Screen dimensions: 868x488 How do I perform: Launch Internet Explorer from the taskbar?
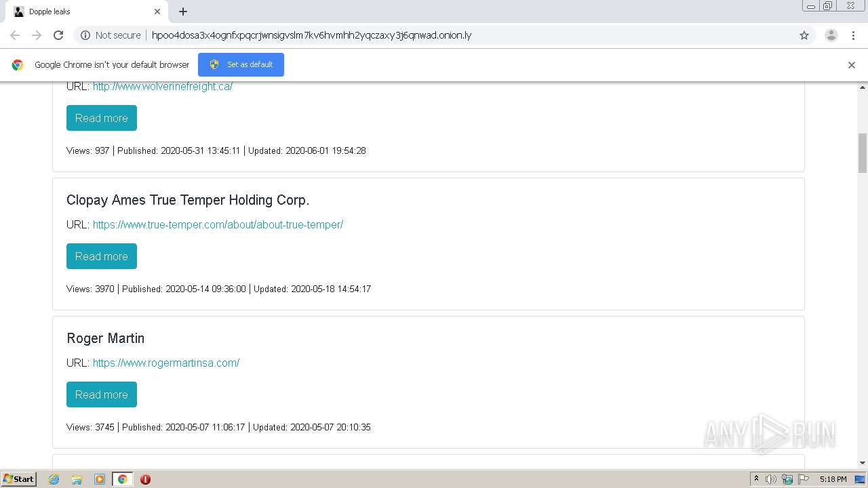pos(54,479)
